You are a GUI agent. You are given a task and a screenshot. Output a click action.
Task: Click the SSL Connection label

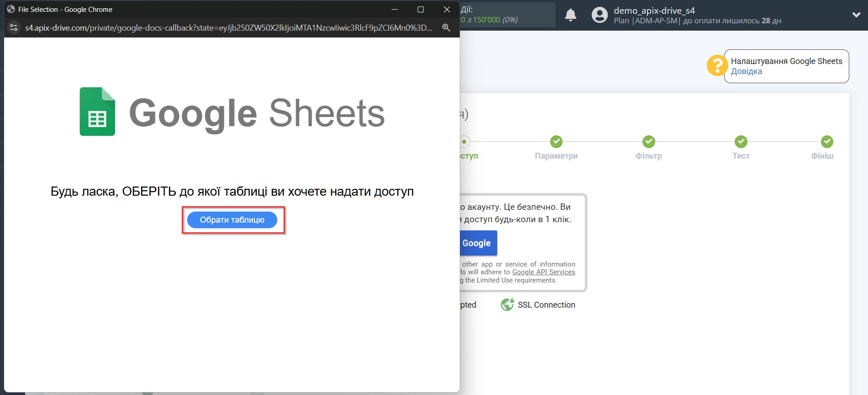[546, 305]
